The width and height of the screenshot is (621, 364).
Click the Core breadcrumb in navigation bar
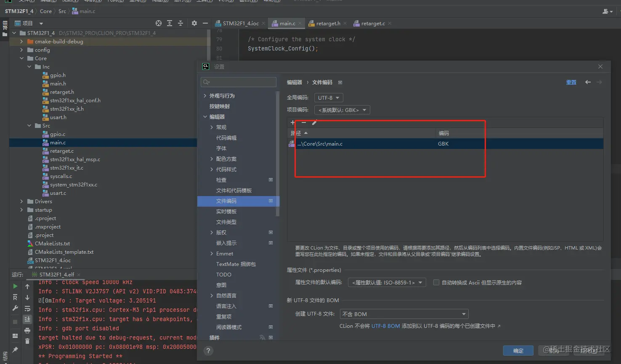pyautogui.click(x=46, y=11)
